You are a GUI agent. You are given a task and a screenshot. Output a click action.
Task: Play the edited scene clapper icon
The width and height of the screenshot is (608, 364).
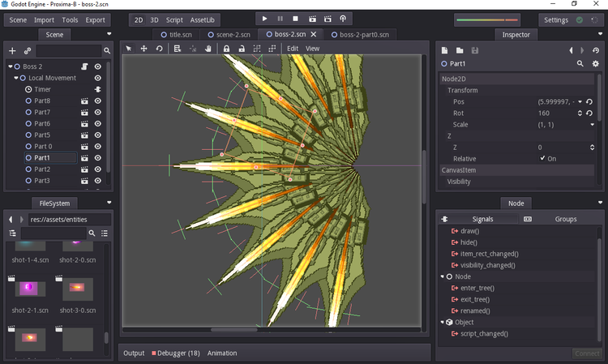pyautogui.click(x=312, y=19)
